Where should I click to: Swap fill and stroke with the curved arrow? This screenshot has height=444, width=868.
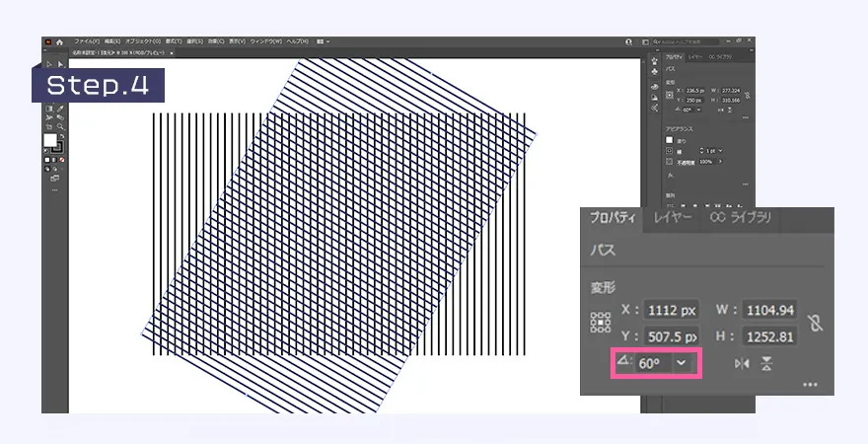click(x=62, y=136)
